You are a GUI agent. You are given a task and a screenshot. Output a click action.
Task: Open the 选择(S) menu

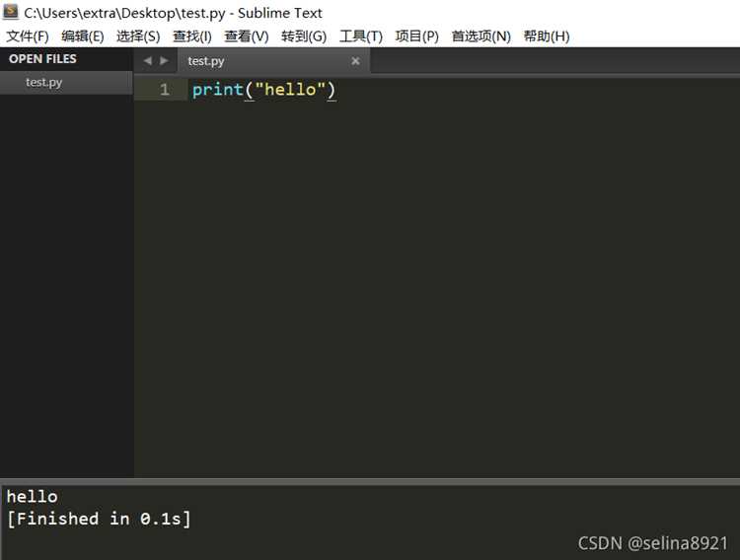[x=138, y=36]
